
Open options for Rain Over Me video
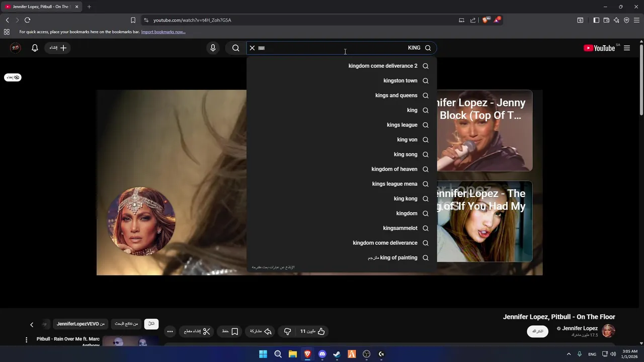point(27,340)
